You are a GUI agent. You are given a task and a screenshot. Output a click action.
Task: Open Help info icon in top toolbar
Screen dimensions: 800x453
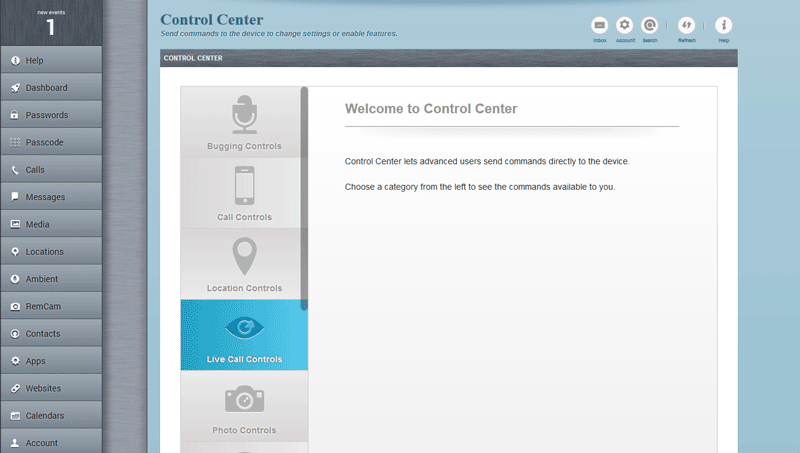723,25
